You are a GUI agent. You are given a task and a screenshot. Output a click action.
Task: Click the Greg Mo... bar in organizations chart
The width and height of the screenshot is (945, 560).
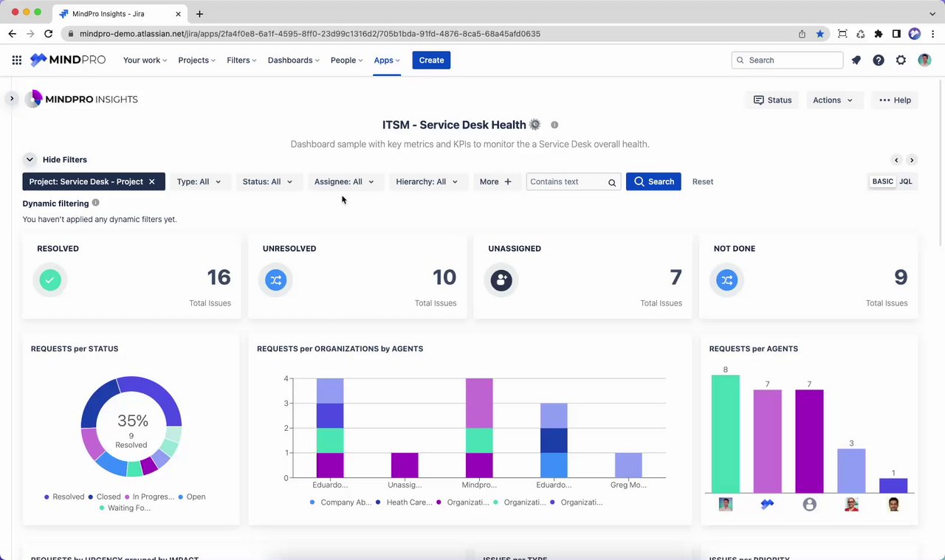point(628,466)
